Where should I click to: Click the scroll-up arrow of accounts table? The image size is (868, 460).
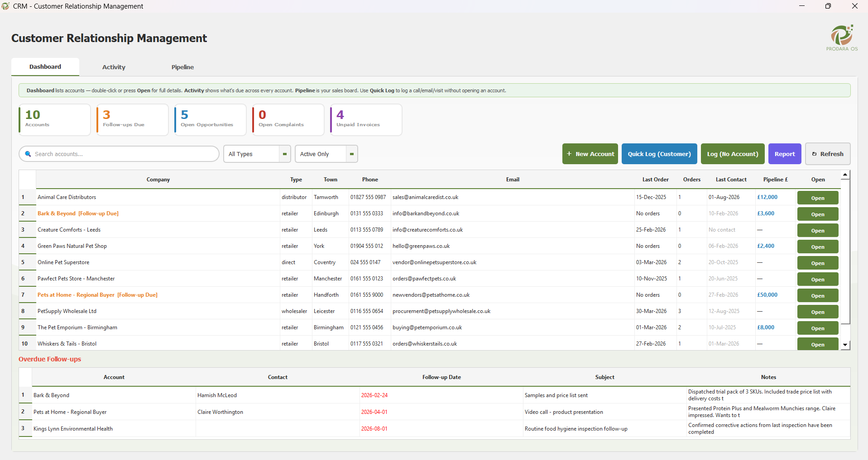pyautogui.click(x=845, y=175)
